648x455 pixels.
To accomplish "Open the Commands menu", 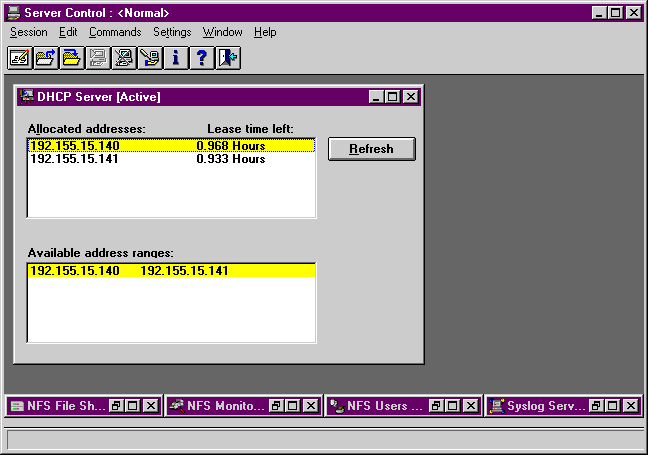I will 115,32.
